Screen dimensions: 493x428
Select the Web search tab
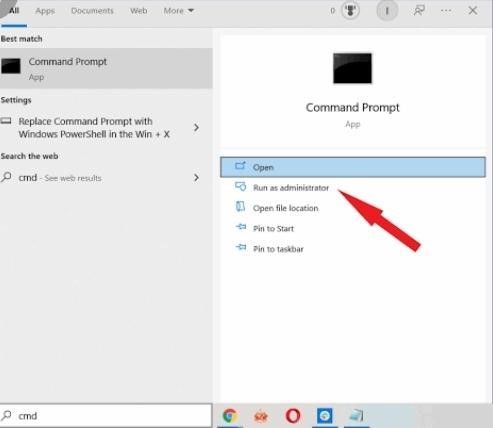click(139, 11)
